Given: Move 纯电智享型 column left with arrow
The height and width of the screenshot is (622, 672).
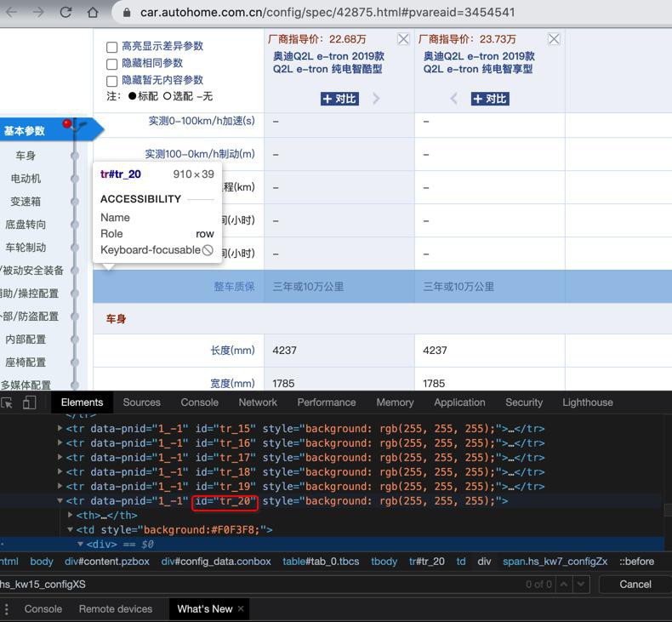Looking at the screenshot, I should click(x=454, y=99).
